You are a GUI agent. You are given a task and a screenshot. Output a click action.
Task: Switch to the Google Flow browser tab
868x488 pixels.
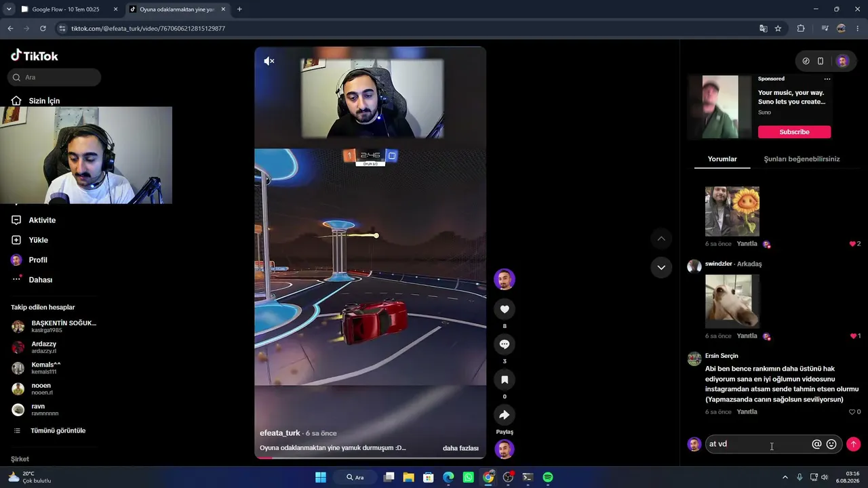tap(66, 9)
